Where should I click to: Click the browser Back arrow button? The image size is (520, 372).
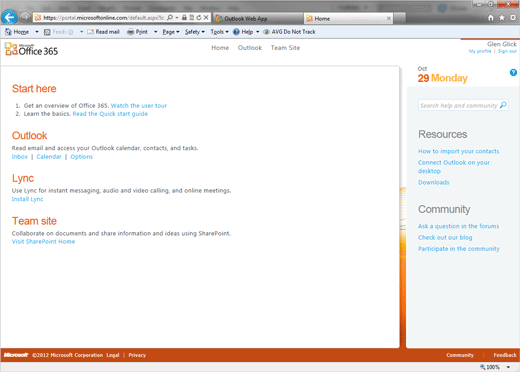tap(9, 17)
